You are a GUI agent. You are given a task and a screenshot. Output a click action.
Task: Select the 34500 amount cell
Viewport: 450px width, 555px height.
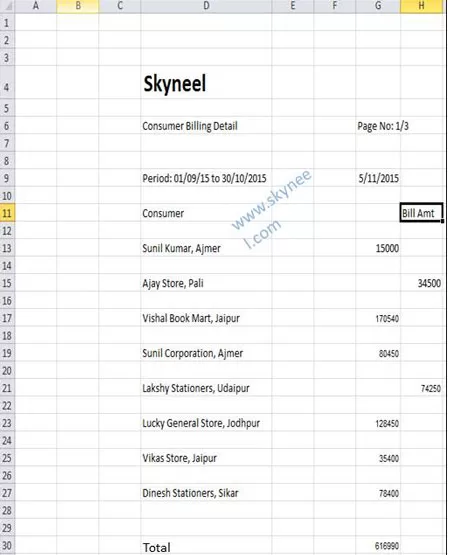421,283
